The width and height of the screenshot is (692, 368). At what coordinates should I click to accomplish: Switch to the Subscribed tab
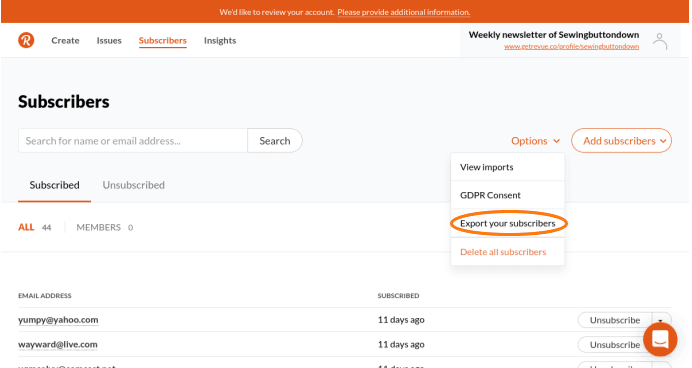pyautogui.click(x=54, y=185)
